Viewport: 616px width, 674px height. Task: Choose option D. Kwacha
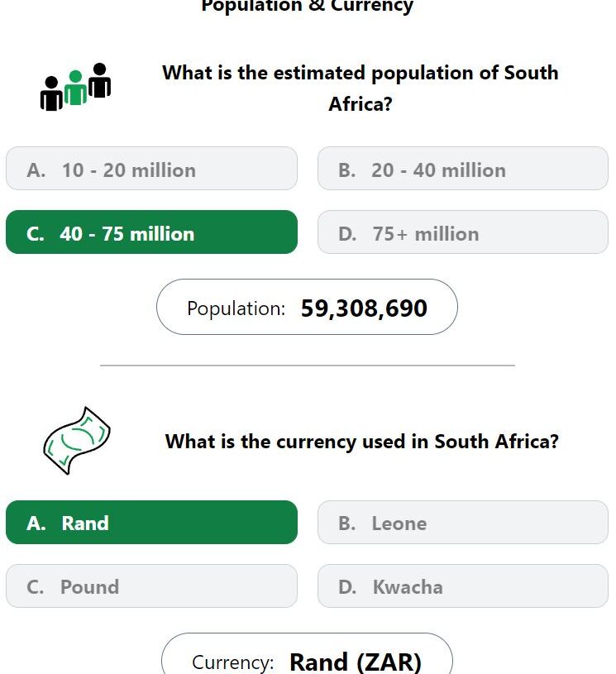tap(463, 586)
